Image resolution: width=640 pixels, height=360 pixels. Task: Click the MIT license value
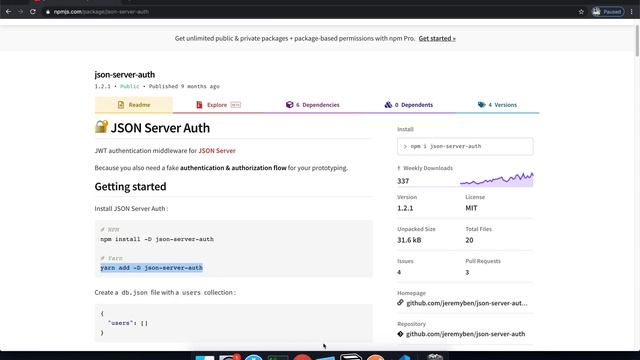coord(471,208)
